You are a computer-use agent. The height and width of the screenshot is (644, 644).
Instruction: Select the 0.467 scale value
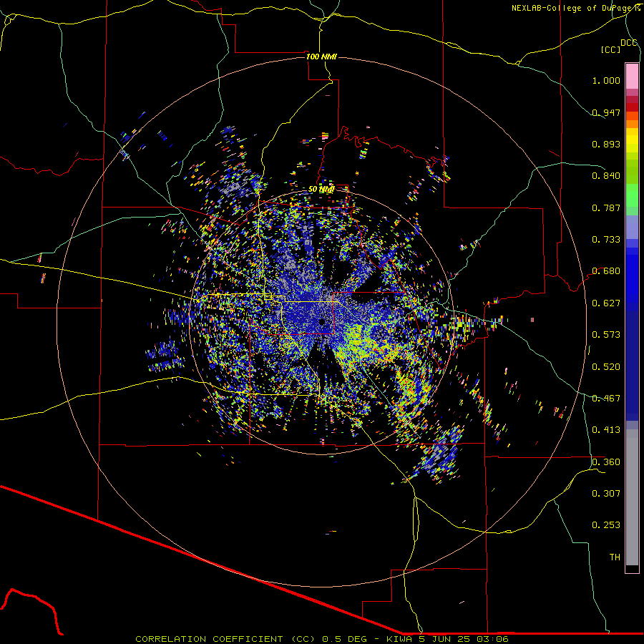pyautogui.click(x=606, y=399)
